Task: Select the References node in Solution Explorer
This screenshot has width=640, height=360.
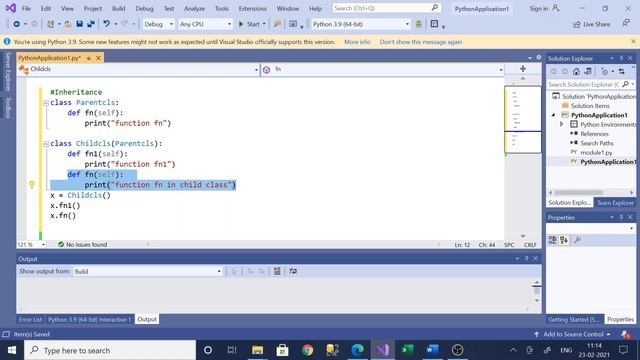Action: point(594,133)
